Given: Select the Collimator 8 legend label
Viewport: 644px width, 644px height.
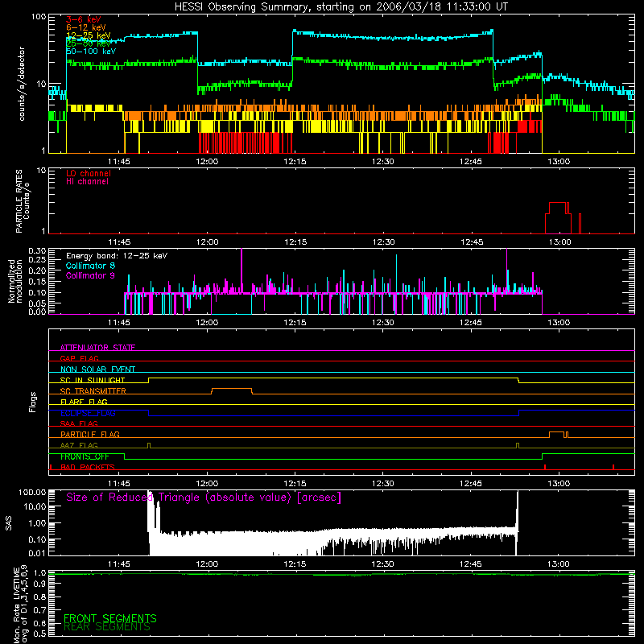Looking at the screenshot, I should 90,266.
